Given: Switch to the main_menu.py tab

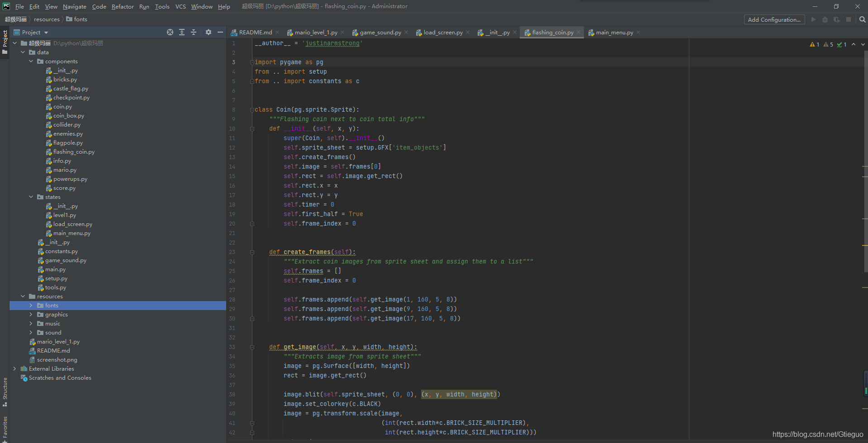Looking at the screenshot, I should click(614, 32).
